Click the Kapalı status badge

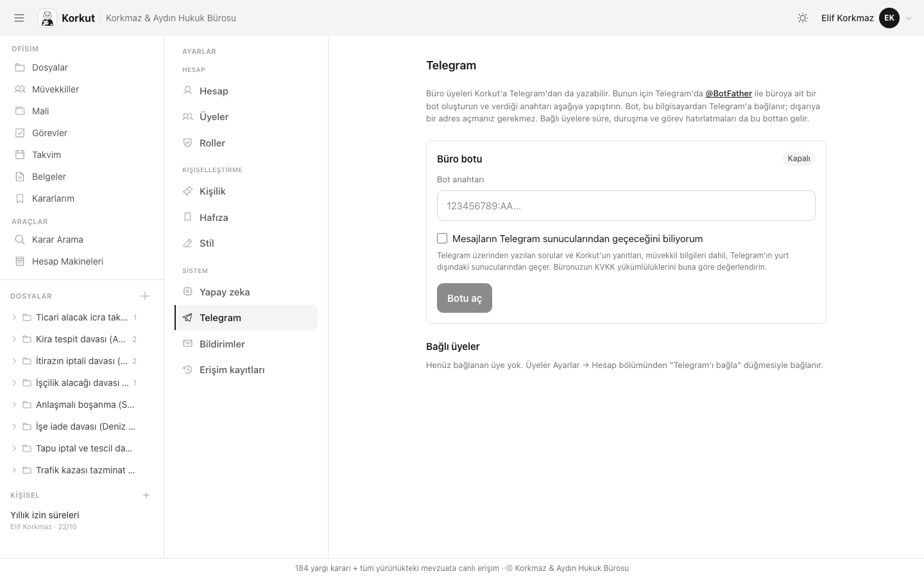pos(799,159)
